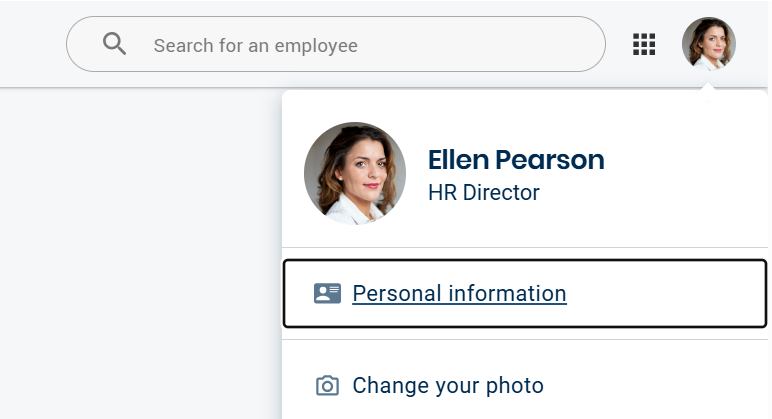Screen dimensions: 772x419
Task: Open the apps grid launcher
Action: [644, 44]
